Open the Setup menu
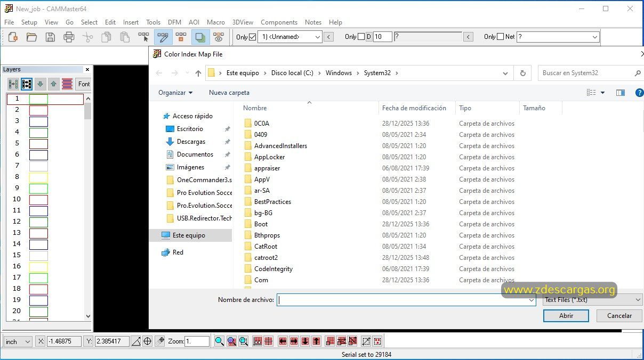The height and width of the screenshot is (360, 644). click(29, 22)
